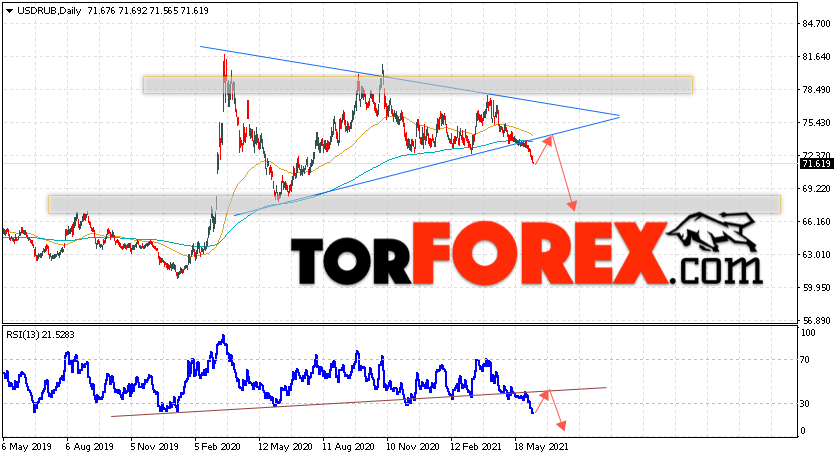Select the lower gray support zone rectangle

pos(414,204)
